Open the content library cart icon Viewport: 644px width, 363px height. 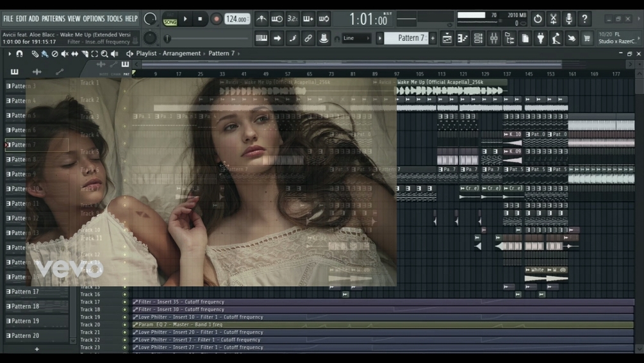[587, 38]
